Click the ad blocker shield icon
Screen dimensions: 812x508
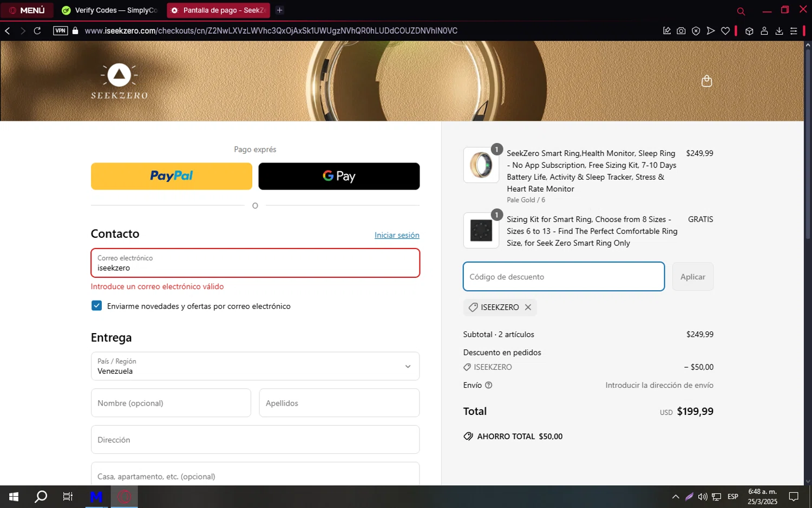pyautogui.click(x=696, y=31)
